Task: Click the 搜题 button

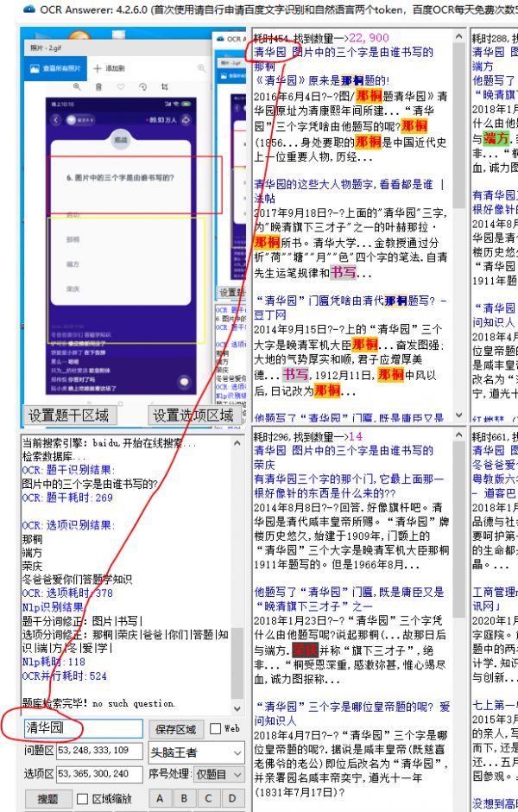Action: [x=47, y=798]
